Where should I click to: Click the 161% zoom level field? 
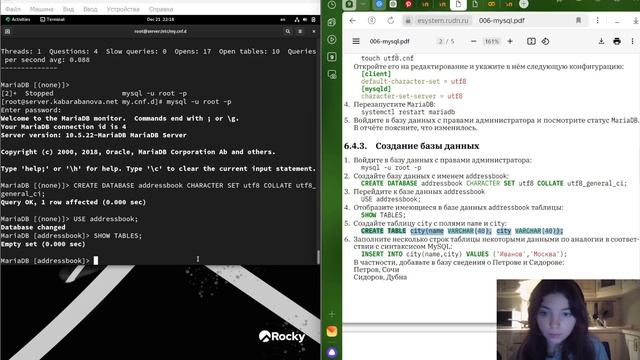pyautogui.click(x=492, y=41)
